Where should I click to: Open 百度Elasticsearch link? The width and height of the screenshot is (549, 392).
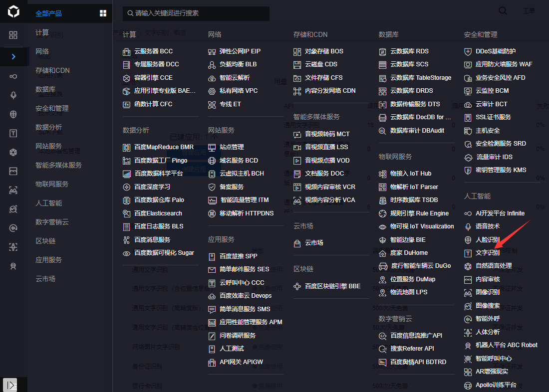tap(158, 213)
